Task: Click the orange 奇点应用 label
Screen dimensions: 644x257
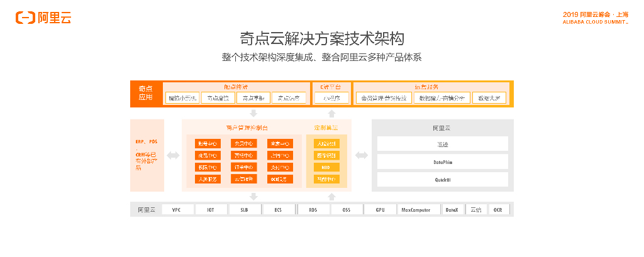Action: 145,93
